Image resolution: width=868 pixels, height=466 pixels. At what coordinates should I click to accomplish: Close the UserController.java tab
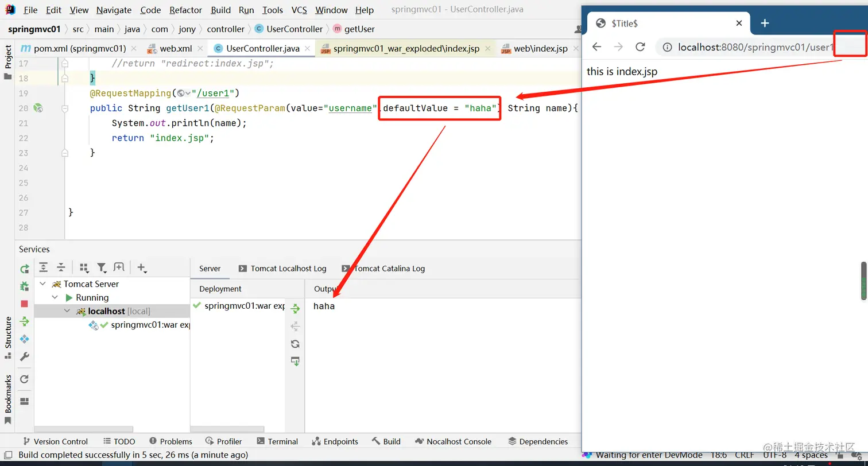pyautogui.click(x=308, y=49)
